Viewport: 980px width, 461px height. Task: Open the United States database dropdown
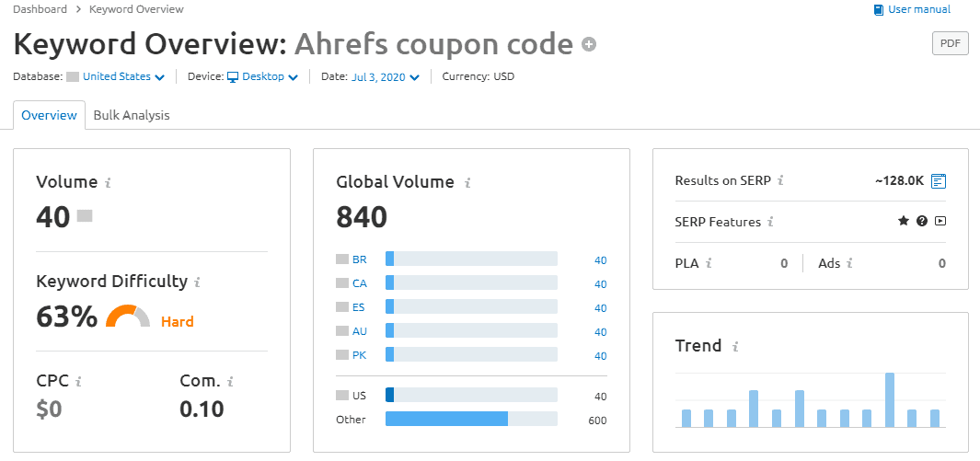point(123,77)
